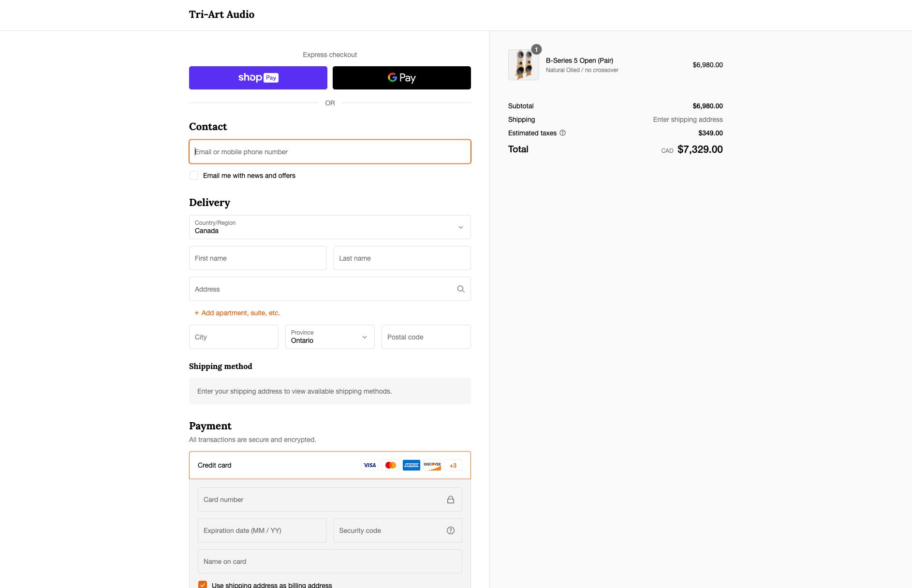Go to Tri-Art Audio store home
The width and height of the screenshot is (912, 588).
coord(221,15)
